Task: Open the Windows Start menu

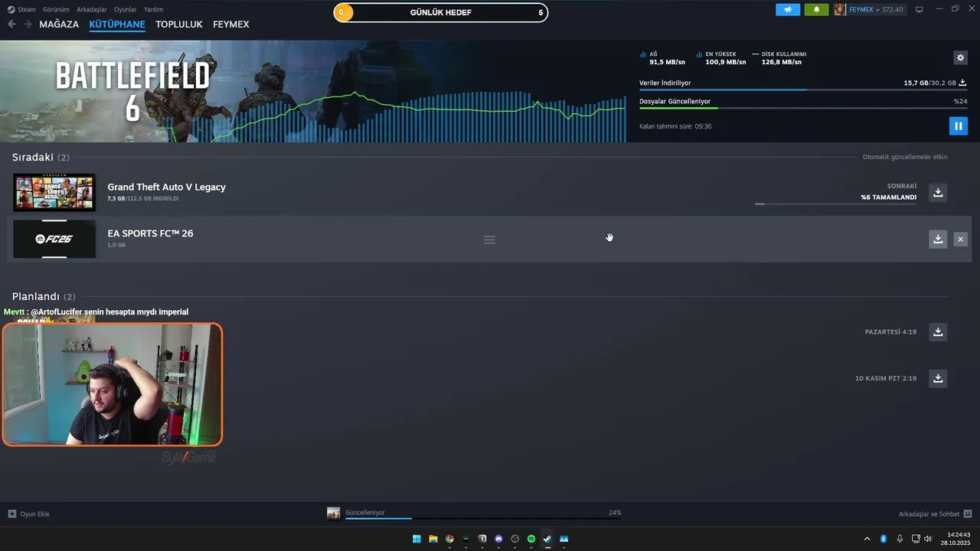Action: pyautogui.click(x=416, y=539)
